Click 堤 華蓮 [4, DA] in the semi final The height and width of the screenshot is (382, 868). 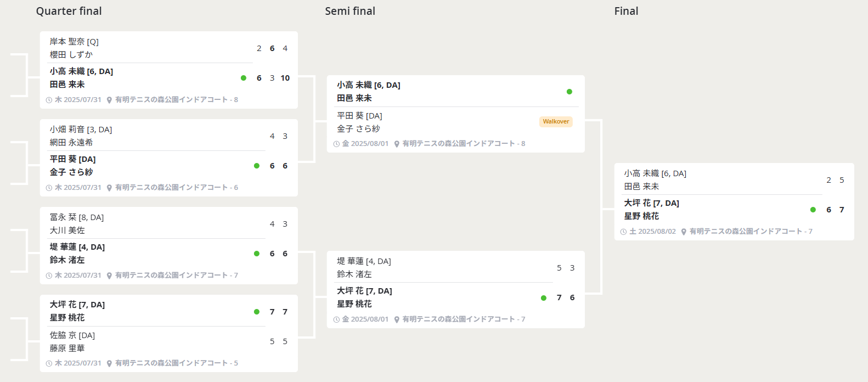[x=364, y=261]
